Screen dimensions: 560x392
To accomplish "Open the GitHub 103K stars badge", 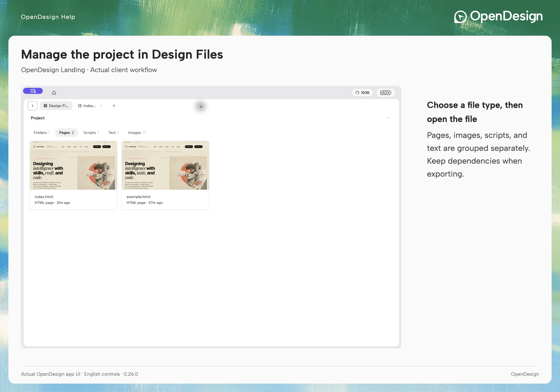I will (x=362, y=93).
